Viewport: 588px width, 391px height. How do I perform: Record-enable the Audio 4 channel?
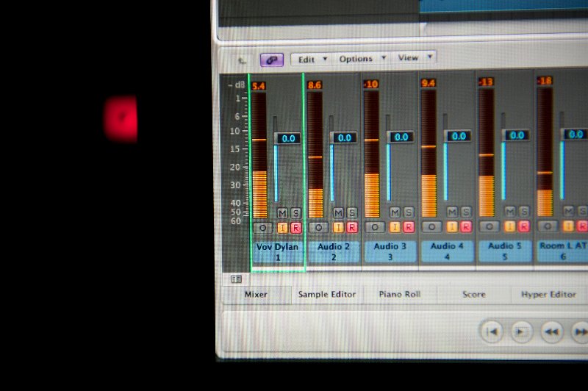tap(466, 226)
